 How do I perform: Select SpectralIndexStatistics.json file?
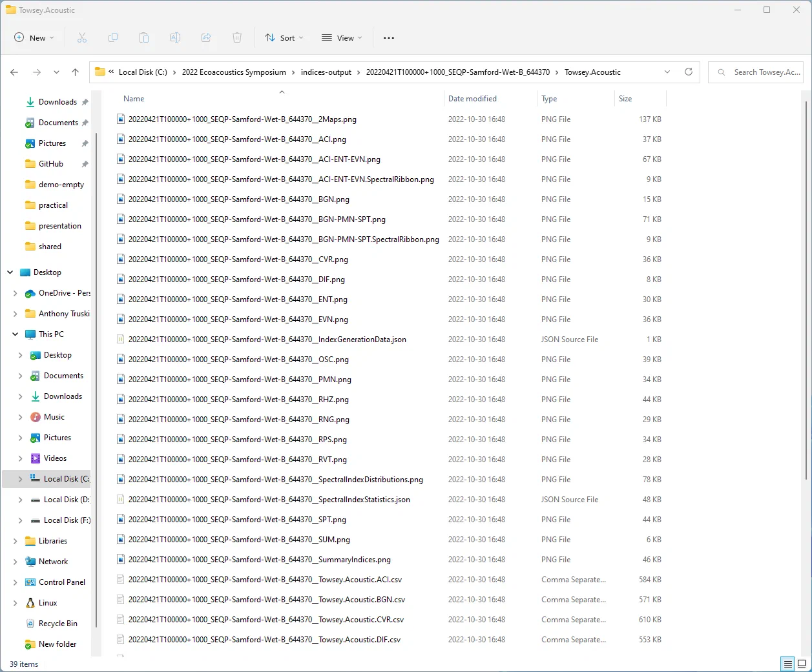coord(269,499)
